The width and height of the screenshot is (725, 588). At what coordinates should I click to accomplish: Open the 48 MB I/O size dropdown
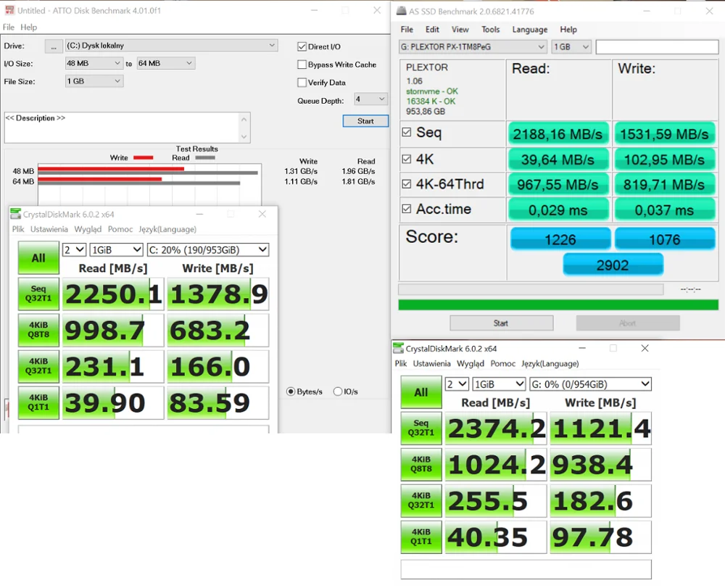coord(94,63)
